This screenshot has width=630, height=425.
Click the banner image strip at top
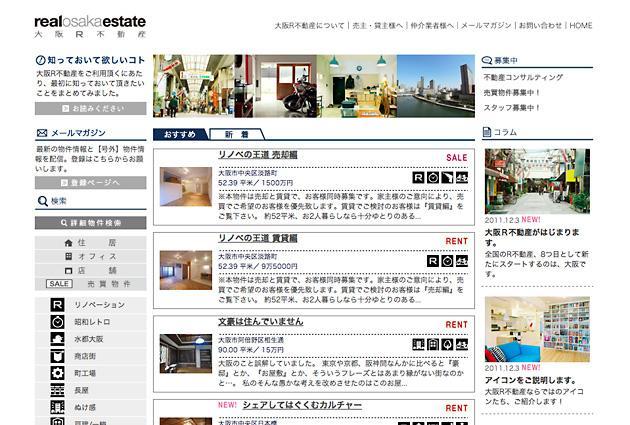[314, 86]
